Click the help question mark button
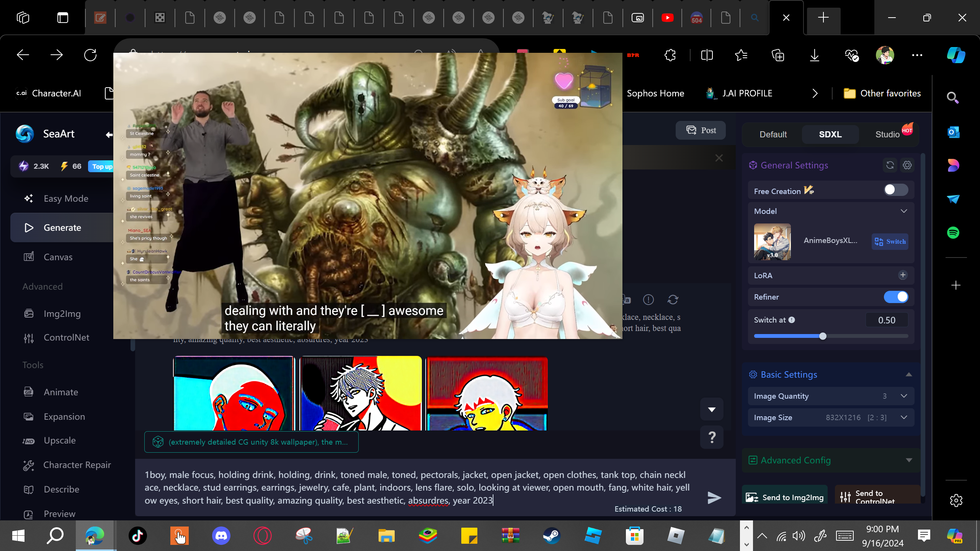Viewport: 980px width, 551px height. (712, 437)
